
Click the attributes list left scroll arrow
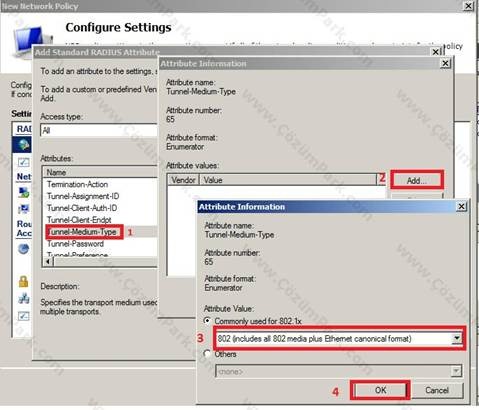pos(48,262)
